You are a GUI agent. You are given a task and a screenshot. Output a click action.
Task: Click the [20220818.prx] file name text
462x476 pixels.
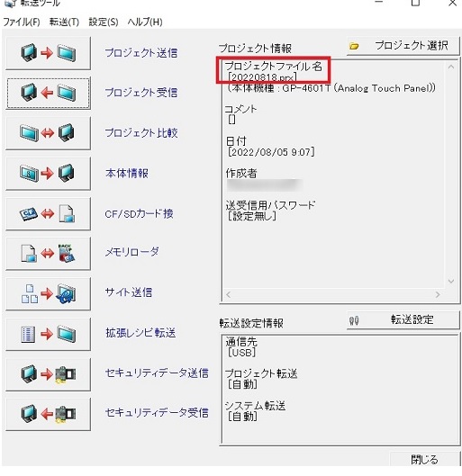(x=262, y=77)
